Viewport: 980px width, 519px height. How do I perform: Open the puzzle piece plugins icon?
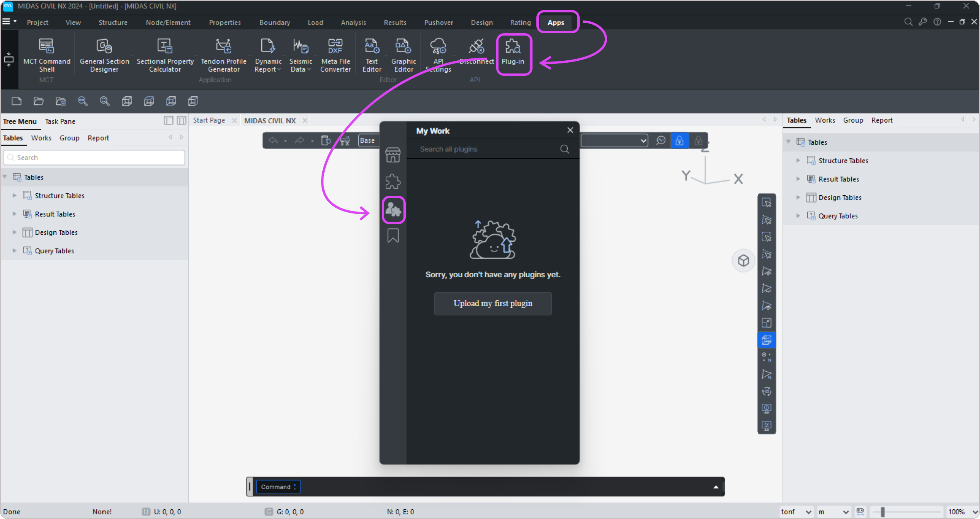coord(393,181)
